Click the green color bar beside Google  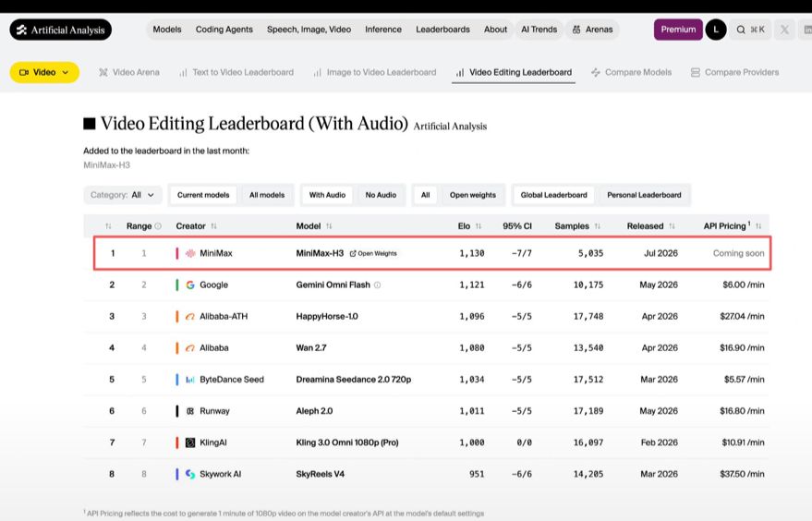[x=177, y=285]
